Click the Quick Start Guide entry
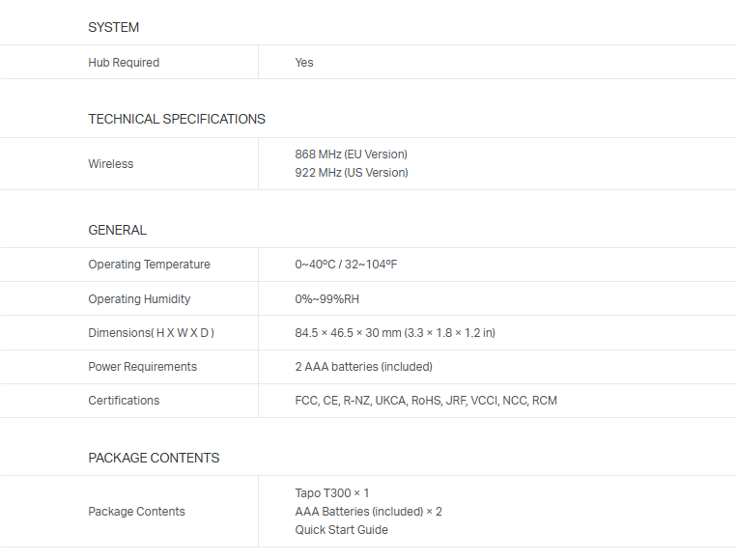This screenshot has height=560, width=737. point(341,530)
